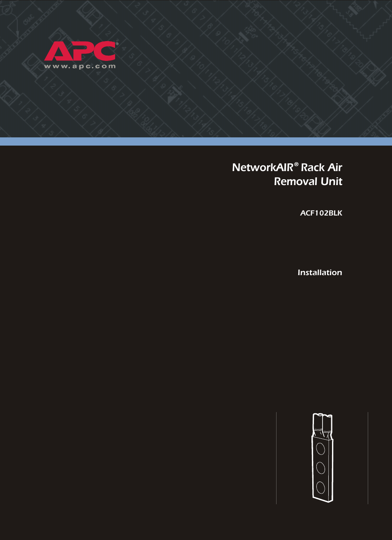The width and height of the screenshot is (392, 540).
Task: Click the rack air removal unit illustration
Action: pyautogui.click(x=322, y=458)
